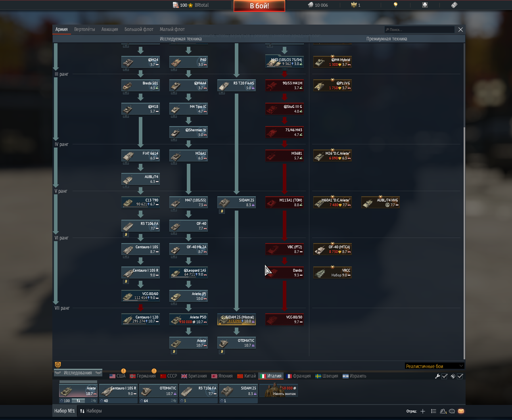Image resolution: width=512 pixels, height=420 pixels.
Task: Open player profile avatar BRtotal
Action: pyautogui.click(x=176, y=5)
